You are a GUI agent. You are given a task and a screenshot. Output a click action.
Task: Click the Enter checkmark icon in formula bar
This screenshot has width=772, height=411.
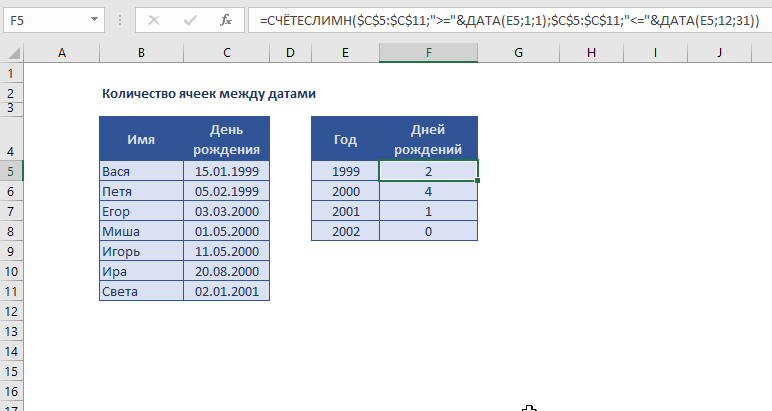[190, 20]
